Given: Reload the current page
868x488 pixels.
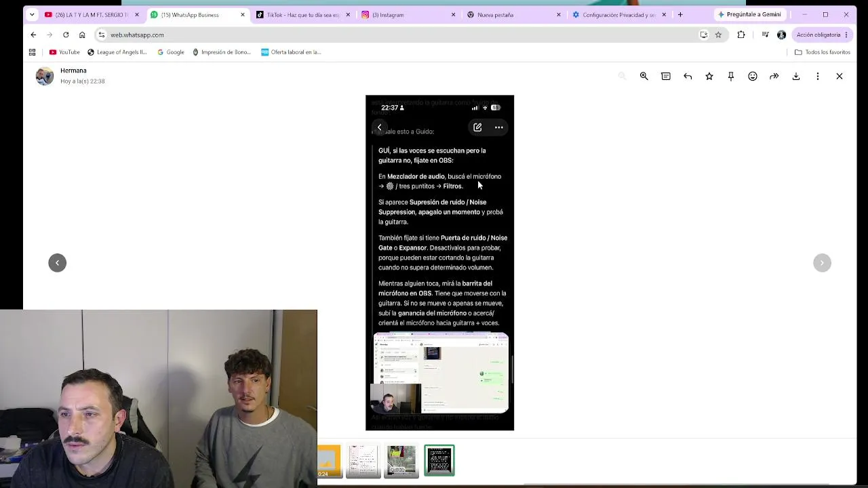Looking at the screenshot, I should click(66, 35).
